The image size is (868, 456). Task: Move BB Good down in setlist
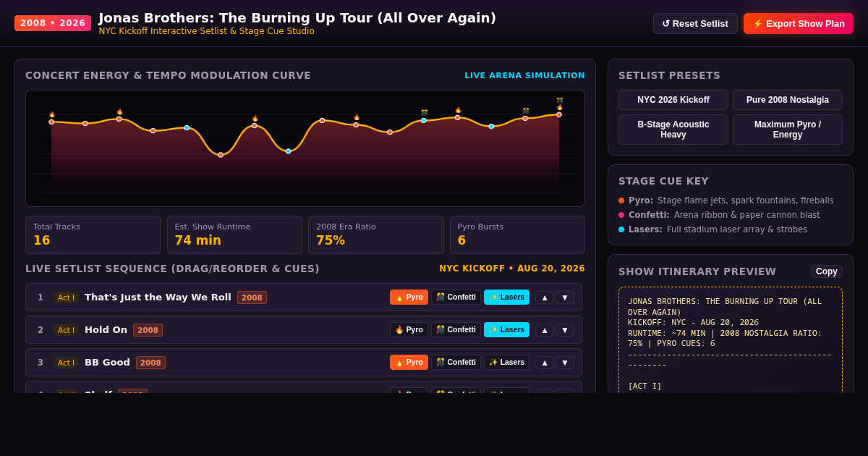click(565, 363)
